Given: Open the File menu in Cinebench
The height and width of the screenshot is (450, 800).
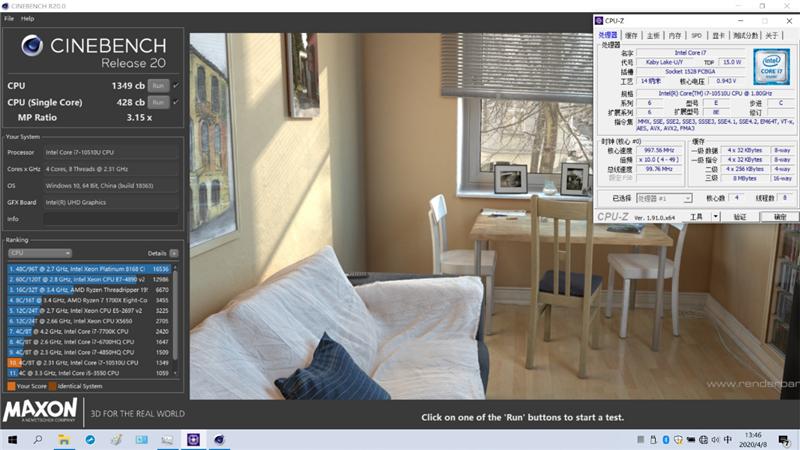Looking at the screenshot, I should (9, 18).
